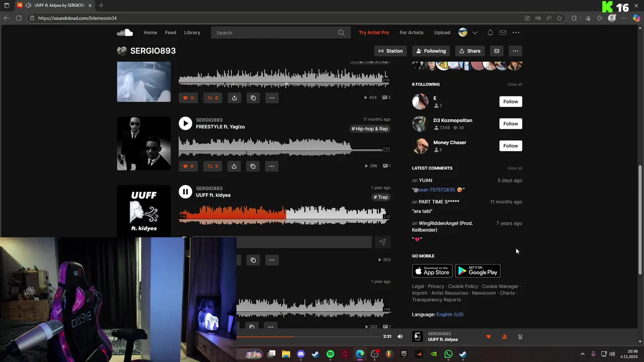Open Edge settings and more menu
This screenshot has height=362, width=644.
(x=624, y=18)
